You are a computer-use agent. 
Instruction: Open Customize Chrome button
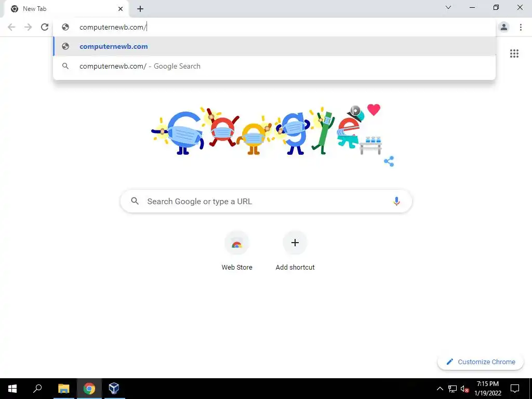click(481, 362)
